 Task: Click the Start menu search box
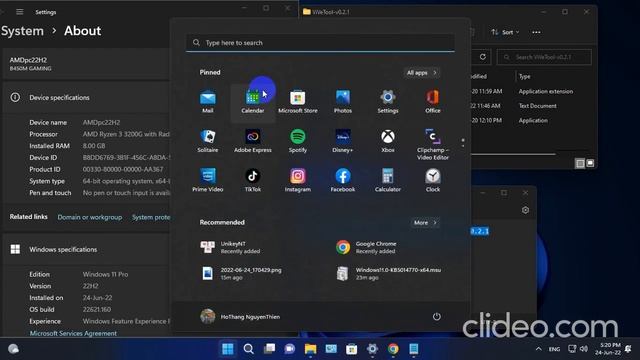[320, 43]
